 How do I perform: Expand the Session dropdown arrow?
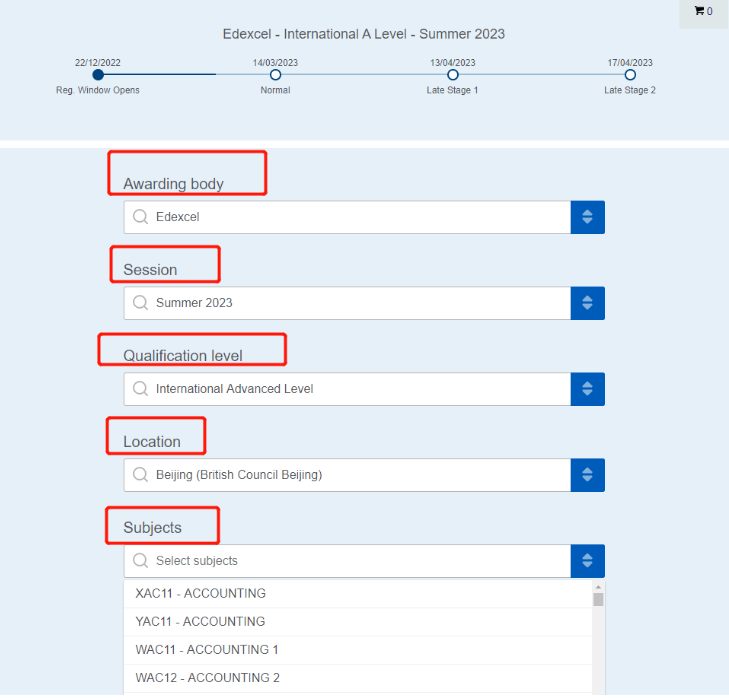point(588,303)
